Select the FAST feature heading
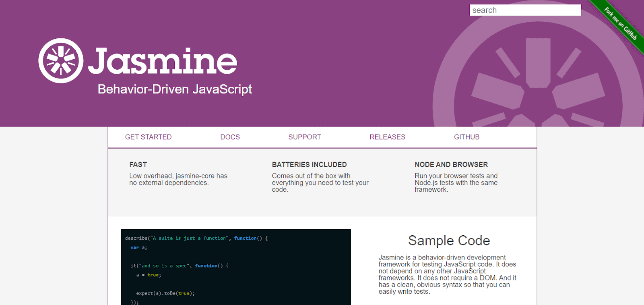This screenshot has width=644, height=305. pyautogui.click(x=138, y=164)
